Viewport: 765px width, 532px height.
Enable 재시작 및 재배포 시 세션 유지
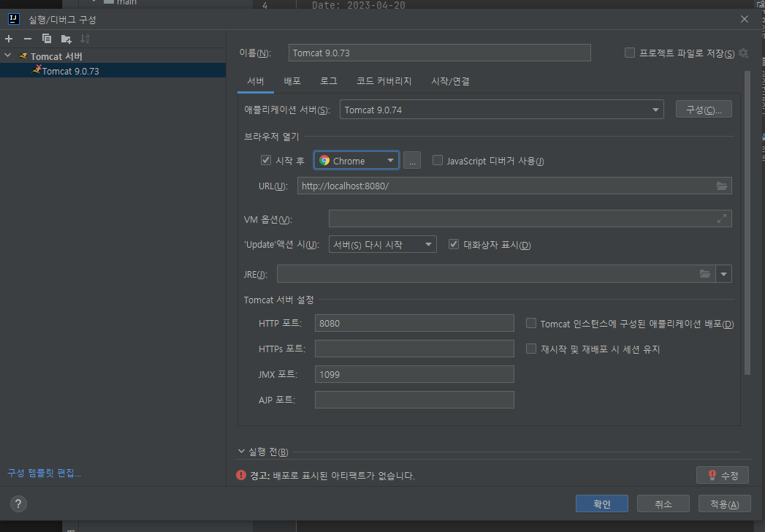[531, 349]
